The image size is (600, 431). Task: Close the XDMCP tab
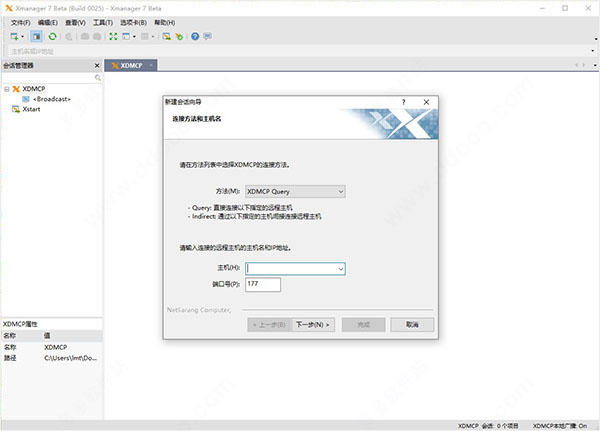(151, 65)
